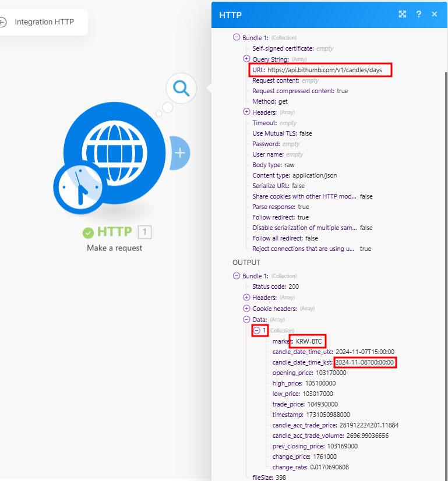The image size is (448, 481).
Task: Select the KRW-BTC market value
Action: tap(309, 341)
